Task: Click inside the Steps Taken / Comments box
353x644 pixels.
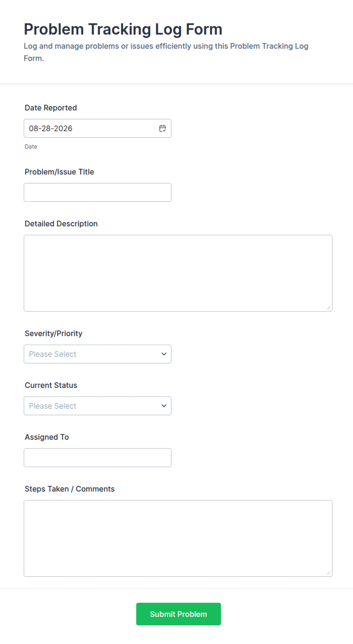Action: pyautogui.click(x=178, y=538)
